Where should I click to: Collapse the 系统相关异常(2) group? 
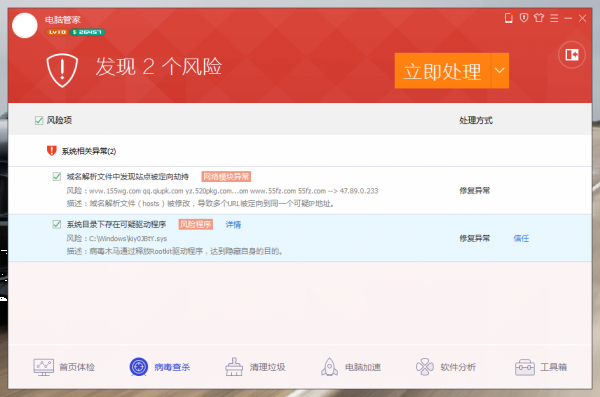point(89,151)
